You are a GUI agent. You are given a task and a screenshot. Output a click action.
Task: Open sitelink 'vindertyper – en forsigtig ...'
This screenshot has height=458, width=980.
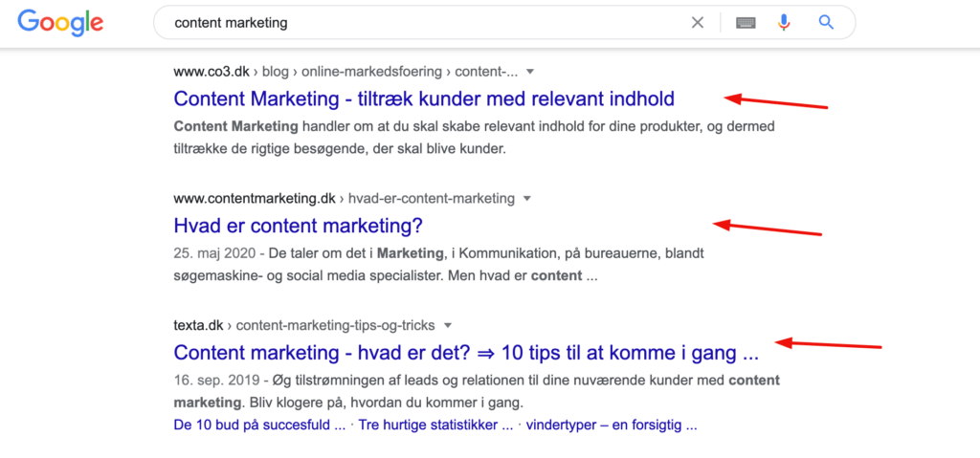pyautogui.click(x=612, y=426)
